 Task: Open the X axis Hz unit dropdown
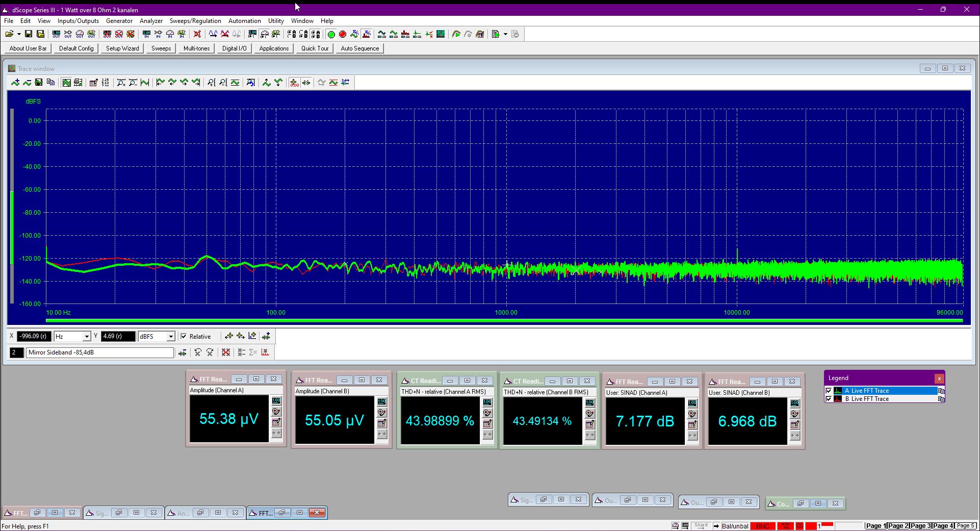pyautogui.click(x=87, y=337)
